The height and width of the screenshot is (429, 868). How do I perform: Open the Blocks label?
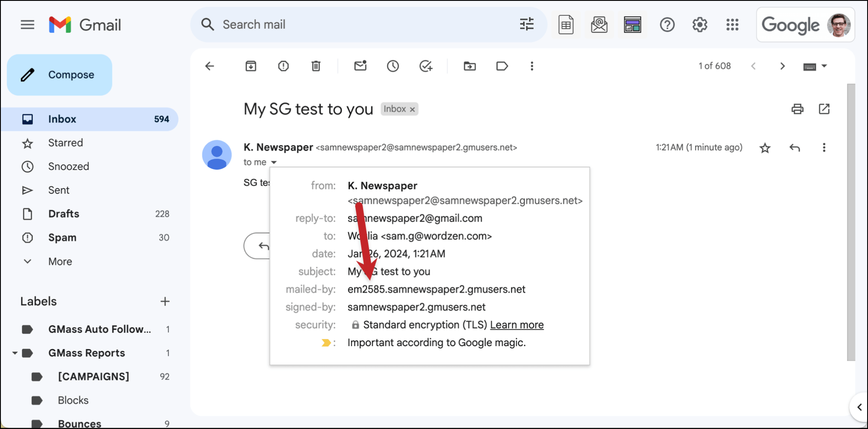tap(73, 400)
